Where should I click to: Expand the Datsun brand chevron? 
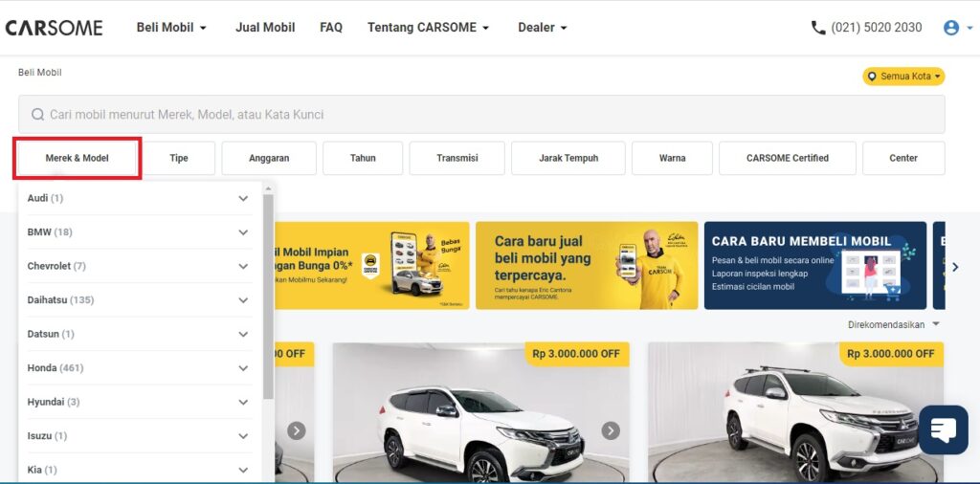tap(243, 334)
